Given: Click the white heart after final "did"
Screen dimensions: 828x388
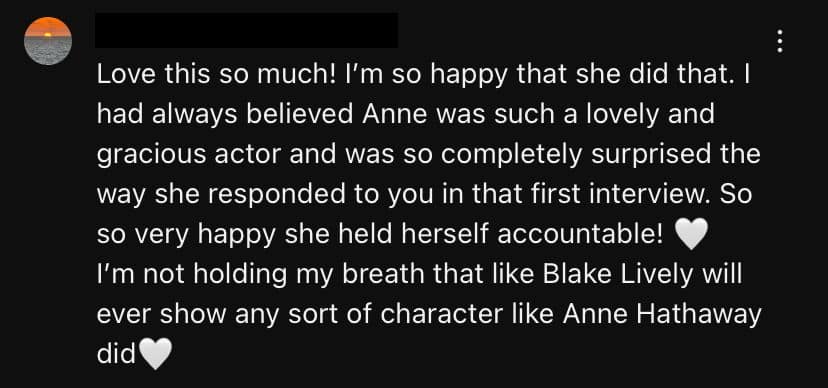Looking at the screenshot, I should (155, 354).
